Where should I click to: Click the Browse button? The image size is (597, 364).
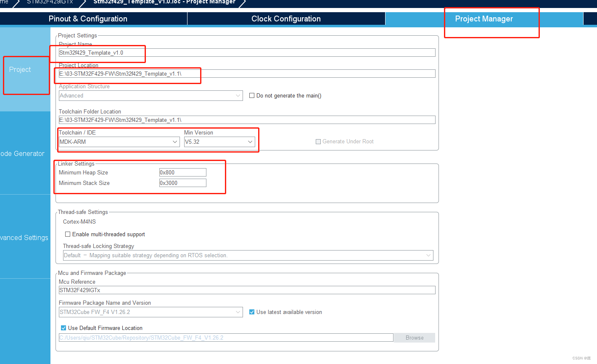pos(415,338)
